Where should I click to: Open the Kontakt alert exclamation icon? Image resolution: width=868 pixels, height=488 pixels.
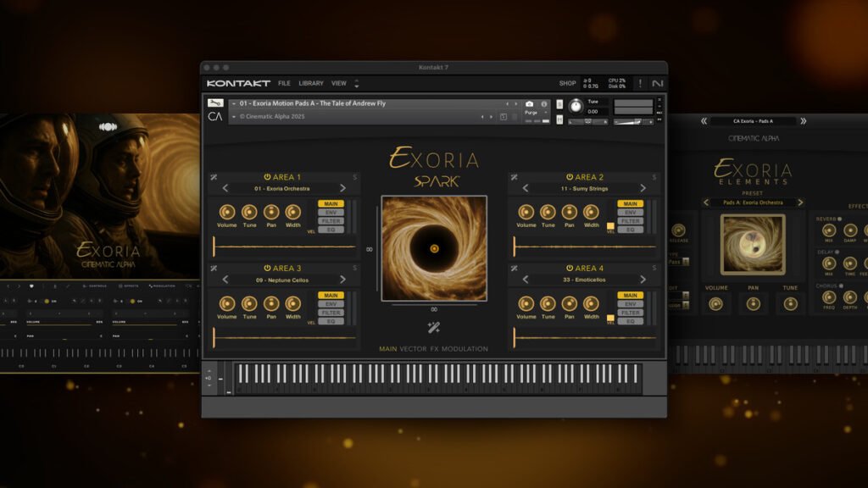pos(640,83)
